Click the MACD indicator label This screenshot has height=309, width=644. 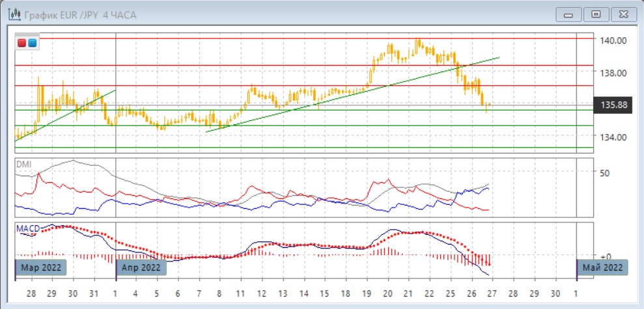click(28, 228)
